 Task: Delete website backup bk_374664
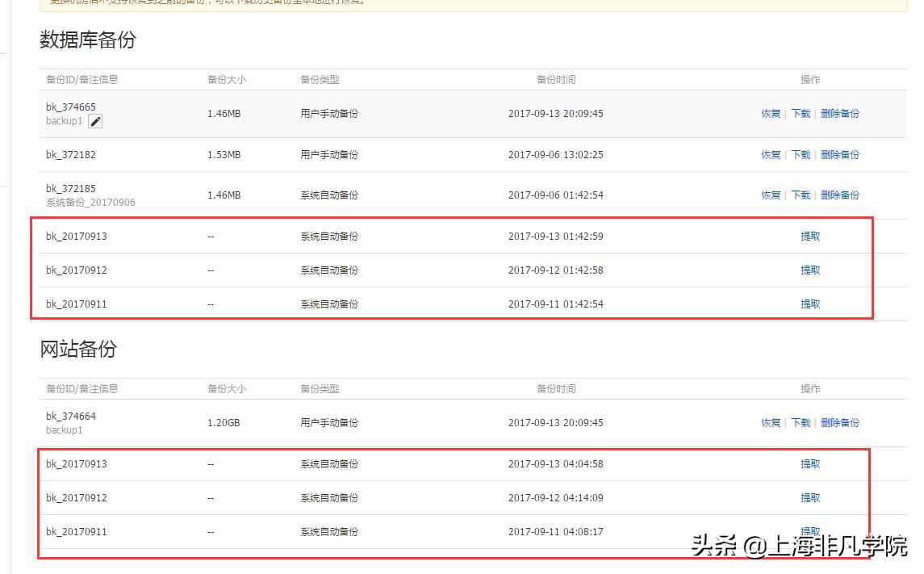point(840,423)
